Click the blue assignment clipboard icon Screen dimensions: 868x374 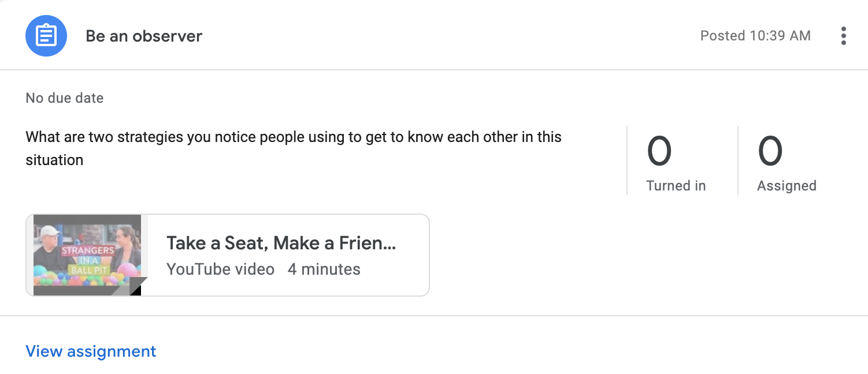(x=46, y=36)
